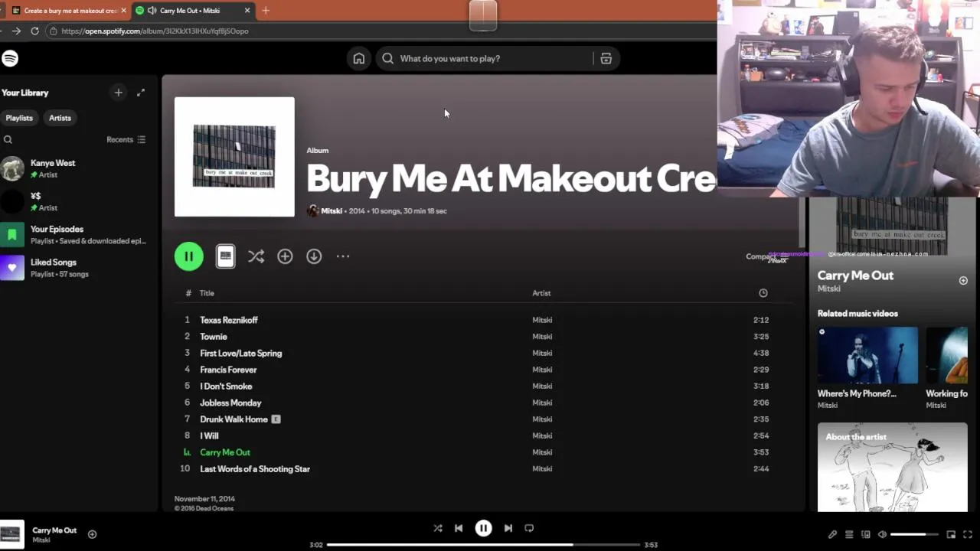
Task: Enter full screen player
Action: tap(968, 534)
